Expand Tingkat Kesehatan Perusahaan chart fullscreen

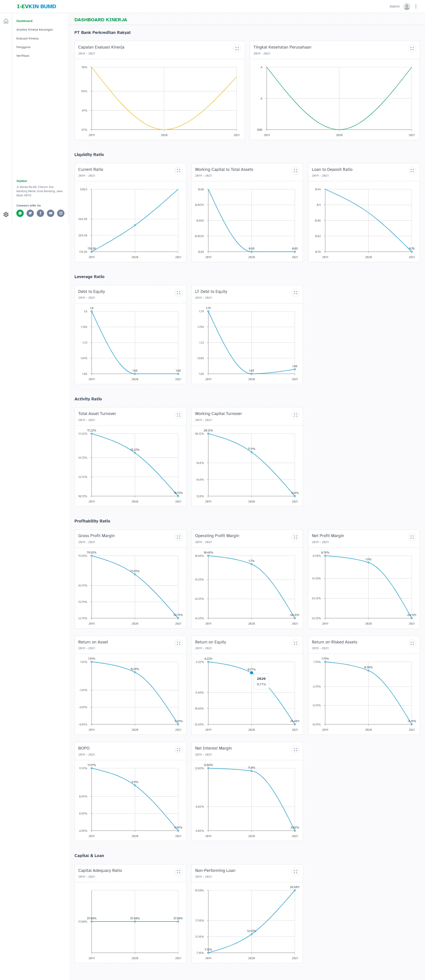click(412, 49)
